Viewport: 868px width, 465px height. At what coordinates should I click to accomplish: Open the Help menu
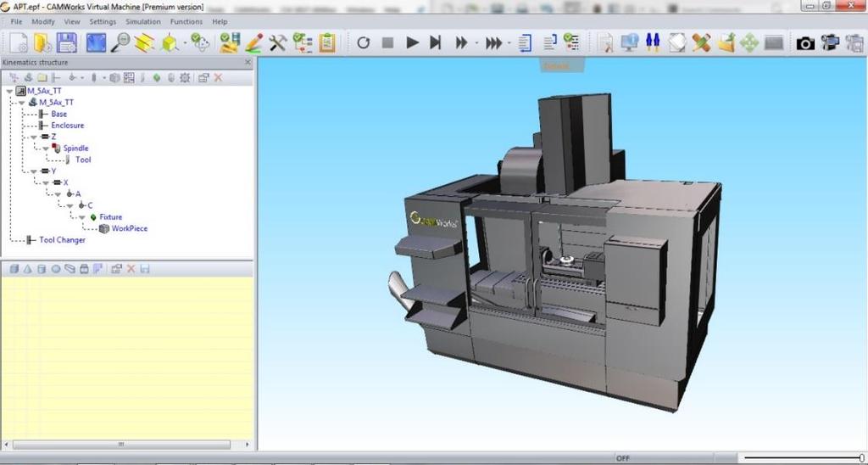220,21
